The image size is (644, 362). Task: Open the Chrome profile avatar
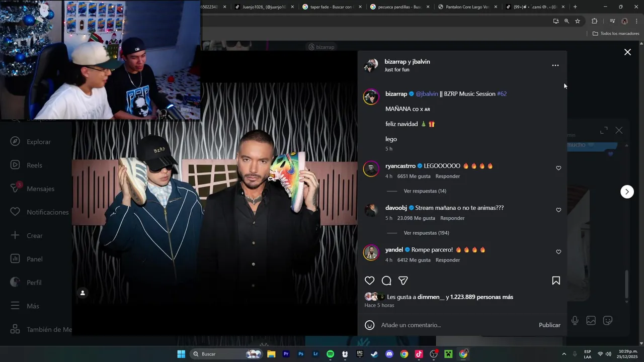pyautogui.click(x=624, y=21)
